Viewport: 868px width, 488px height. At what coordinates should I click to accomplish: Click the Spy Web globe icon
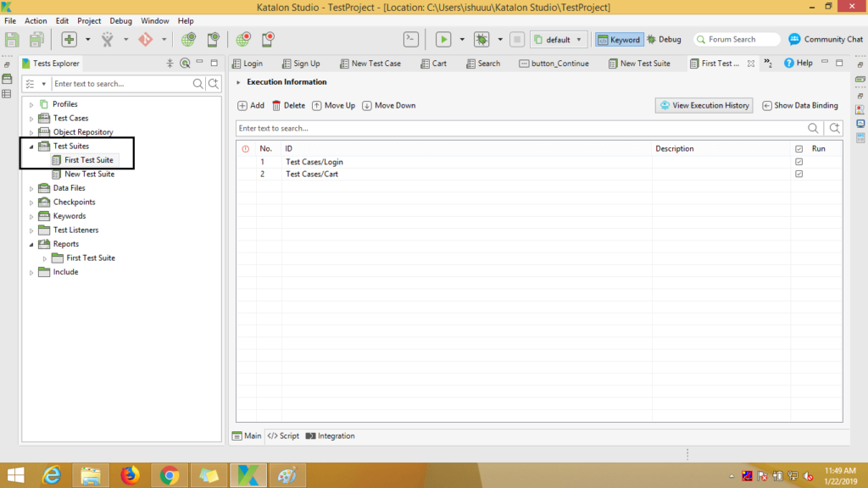tap(188, 39)
